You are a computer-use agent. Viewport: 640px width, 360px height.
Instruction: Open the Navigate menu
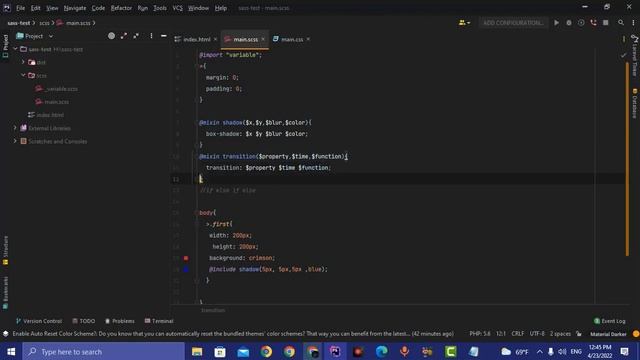click(x=75, y=8)
